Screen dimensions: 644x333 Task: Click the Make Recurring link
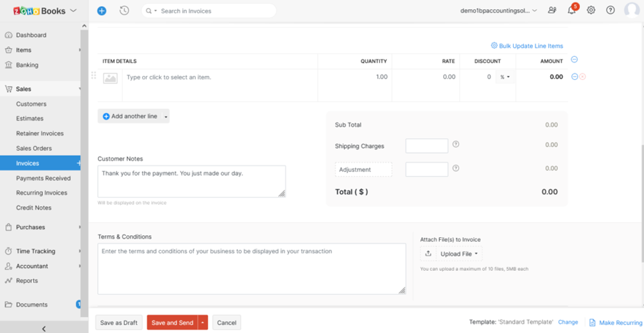tap(620, 322)
